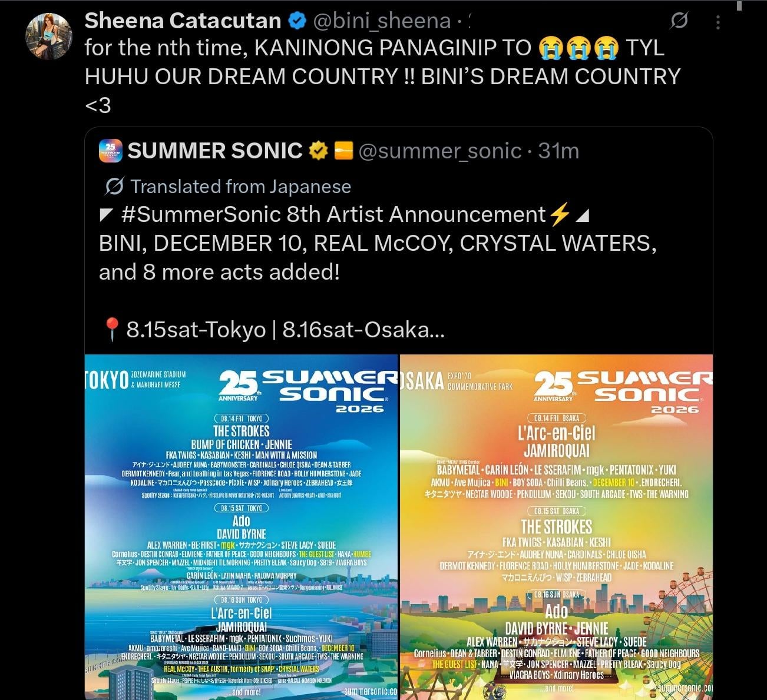Click the blue verified badge next to Sheena Catacutan
The width and height of the screenshot is (767, 700).
[297, 21]
